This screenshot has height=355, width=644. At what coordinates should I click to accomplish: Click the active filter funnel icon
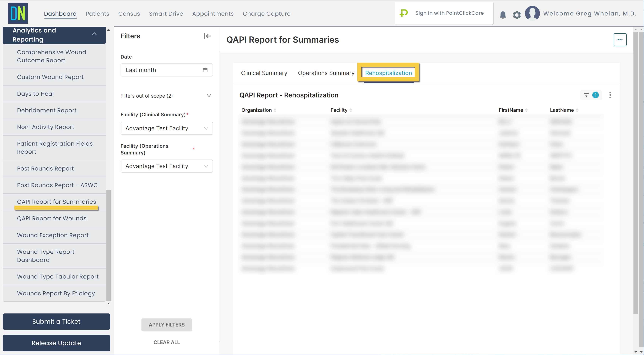(586, 95)
